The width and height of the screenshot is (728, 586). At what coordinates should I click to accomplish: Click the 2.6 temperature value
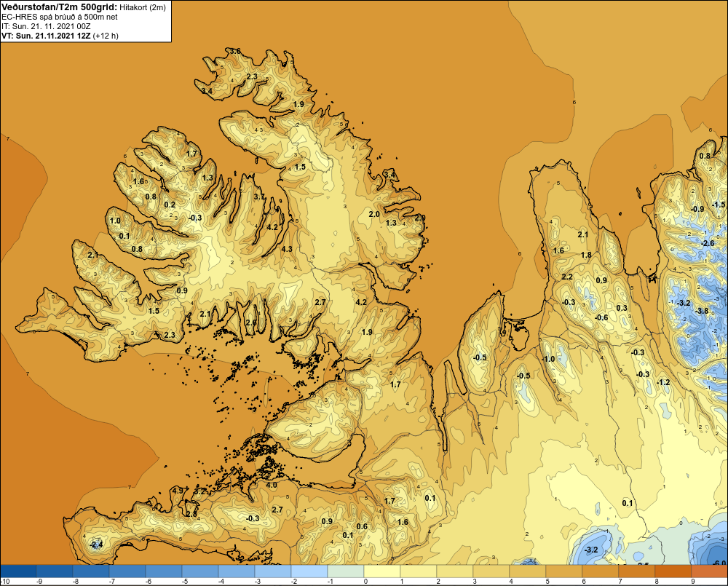[251, 322]
